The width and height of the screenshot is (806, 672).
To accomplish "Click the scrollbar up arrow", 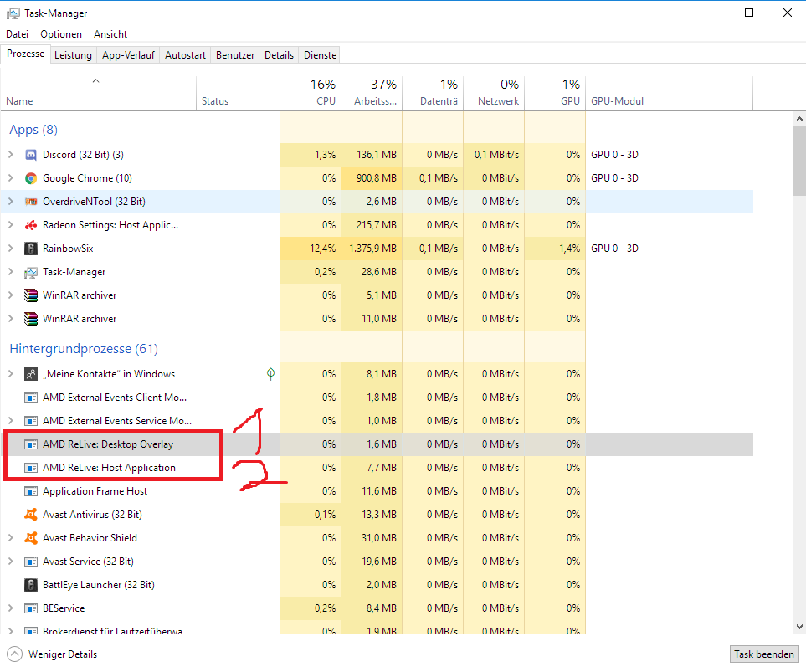I will 799,119.
